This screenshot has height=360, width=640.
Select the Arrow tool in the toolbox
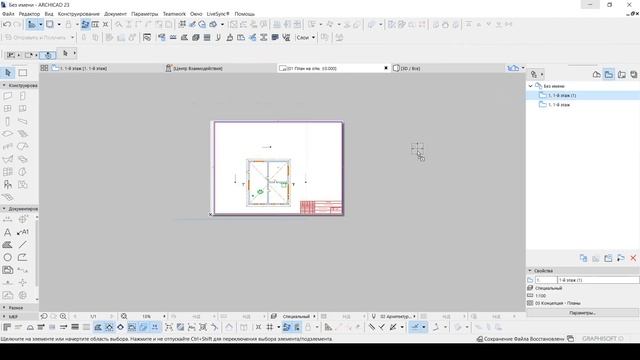[8, 73]
